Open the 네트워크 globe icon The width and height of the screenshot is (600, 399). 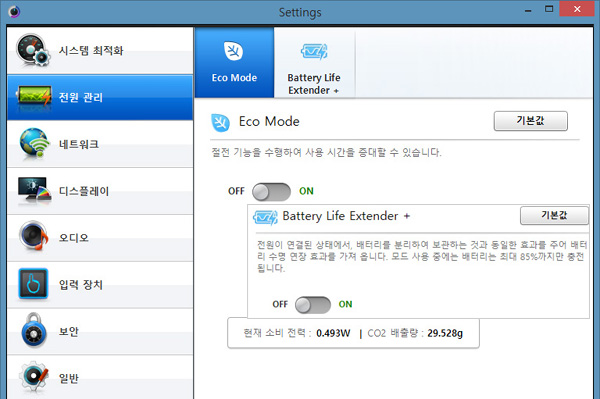(x=34, y=144)
